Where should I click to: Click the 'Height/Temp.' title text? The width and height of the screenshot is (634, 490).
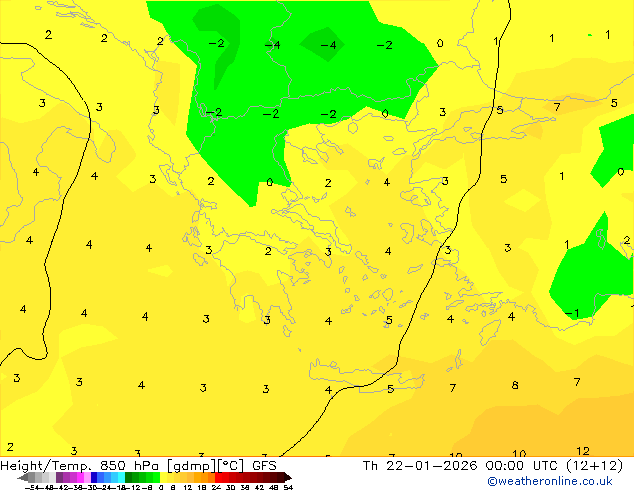[46, 466]
